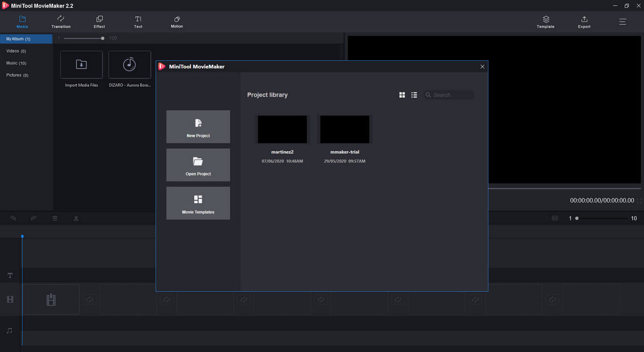
Task: Restore the MovieMaker main window size
Action: click(x=627, y=6)
